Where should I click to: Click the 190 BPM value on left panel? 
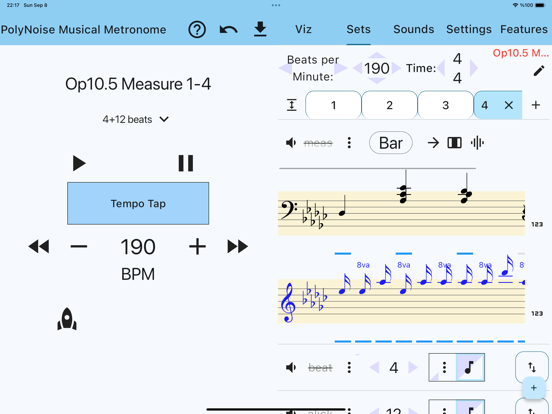point(138,247)
